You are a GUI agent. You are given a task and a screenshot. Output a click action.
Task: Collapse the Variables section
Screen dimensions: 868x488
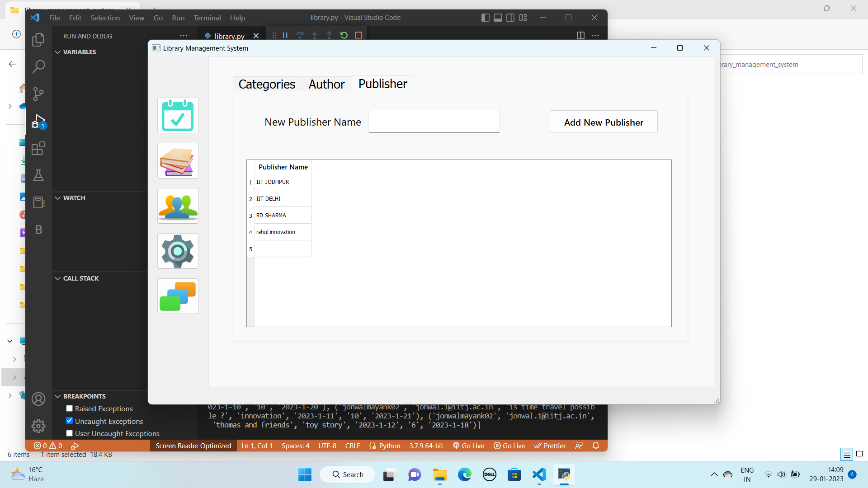pyautogui.click(x=57, y=52)
